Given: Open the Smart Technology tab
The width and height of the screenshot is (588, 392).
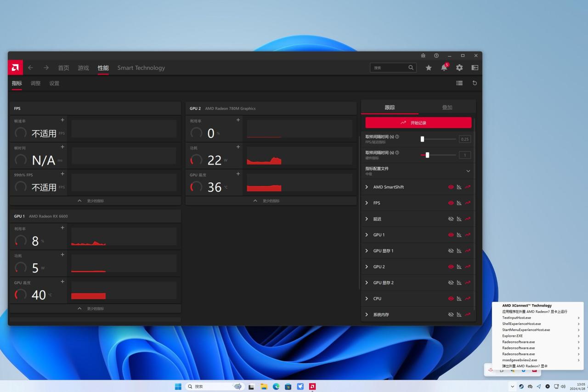Looking at the screenshot, I should click(141, 68).
